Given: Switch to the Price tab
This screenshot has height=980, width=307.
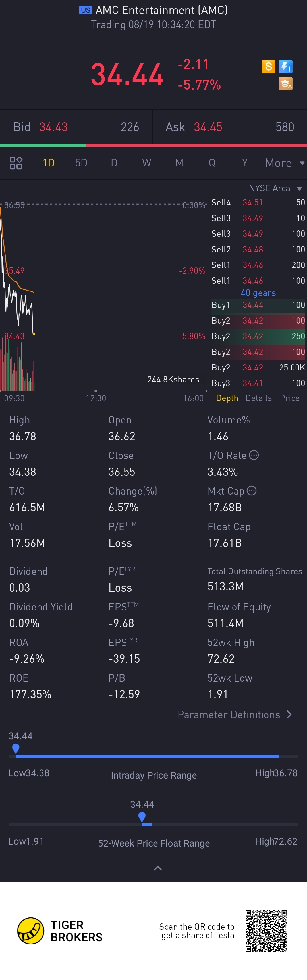Looking at the screenshot, I should (290, 398).
